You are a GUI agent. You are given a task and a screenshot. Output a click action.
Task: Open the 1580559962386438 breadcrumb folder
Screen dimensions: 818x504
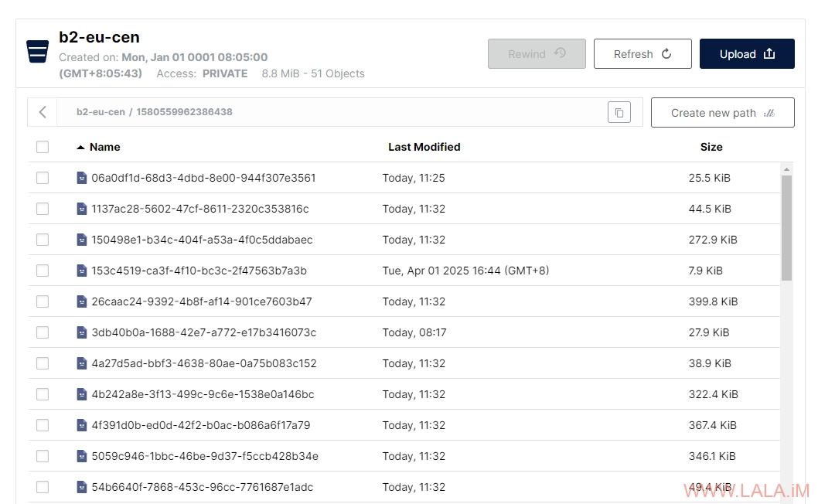[x=184, y=112]
